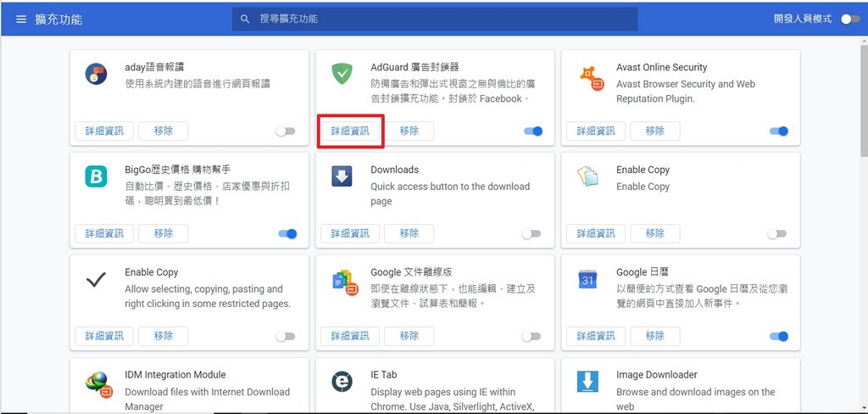
Task: Open 詳細資訊 for Avast Online Security
Action: [x=596, y=131]
